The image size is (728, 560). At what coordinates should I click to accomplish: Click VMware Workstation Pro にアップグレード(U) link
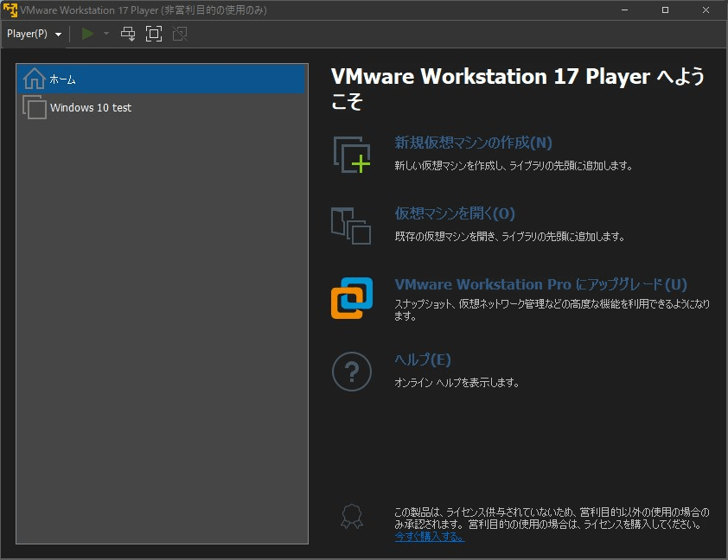[x=540, y=284]
